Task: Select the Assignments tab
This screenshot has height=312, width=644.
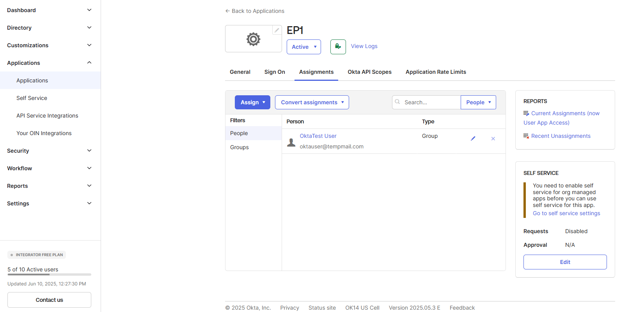Action: pos(316,72)
